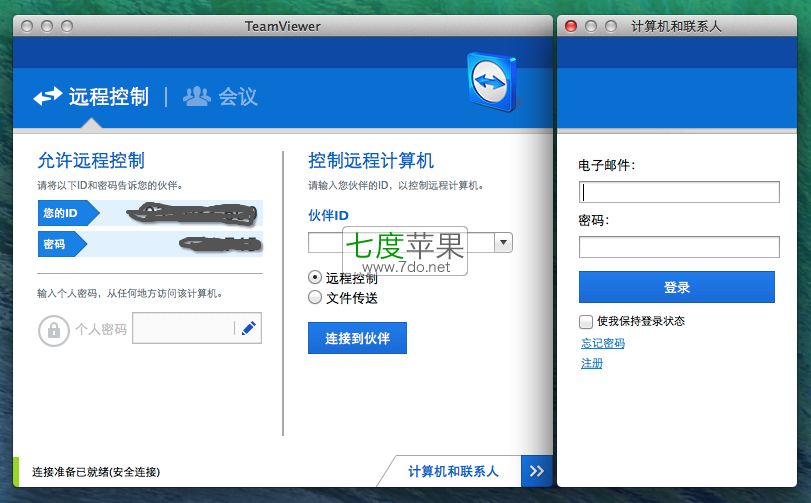Screen dimensions: 811x503
Task: Click the 连接到伙伴 button
Action: click(x=357, y=338)
